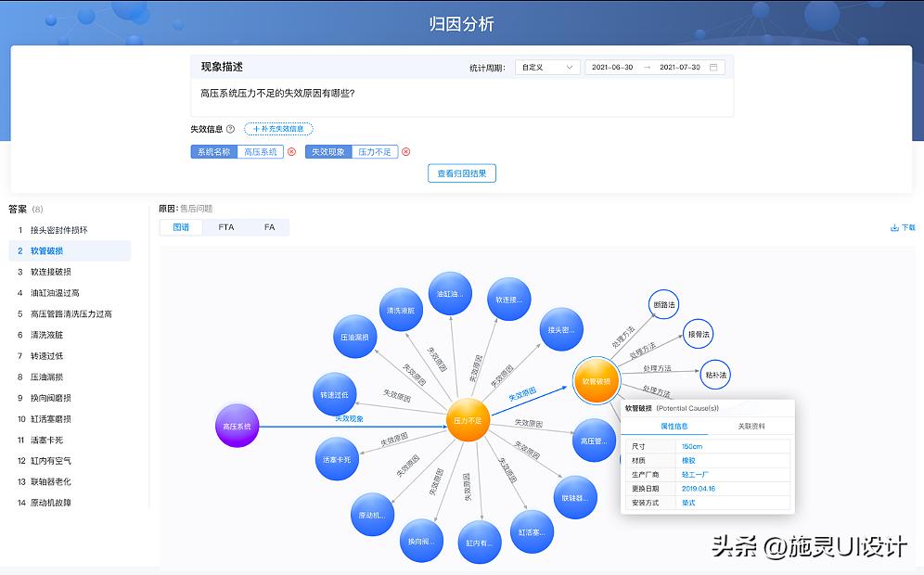Select the 图谱 tab above the graph
The image size is (924, 575).
[x=182, y=226]
